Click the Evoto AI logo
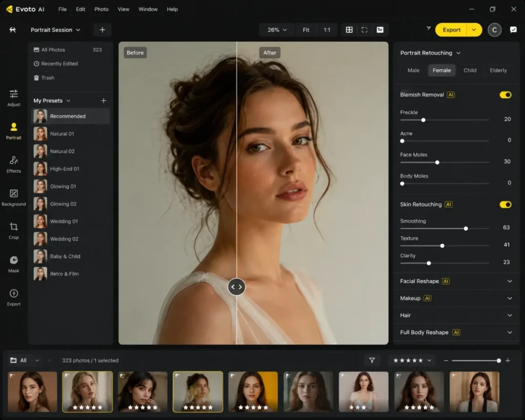Screen dimensions: 525x420 pos(26,9)
